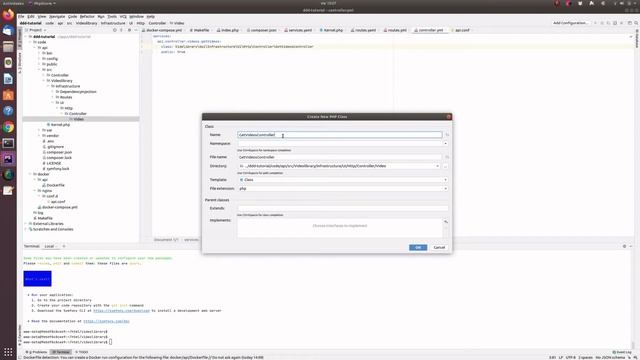Open the Window menu
640x360 pixels.
point(136,17)
